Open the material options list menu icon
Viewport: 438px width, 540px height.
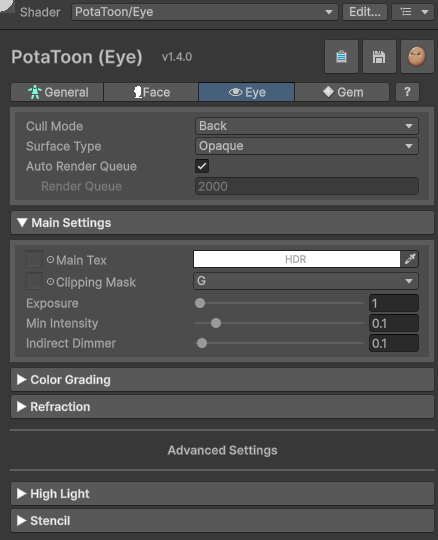(x=413, y=12)
